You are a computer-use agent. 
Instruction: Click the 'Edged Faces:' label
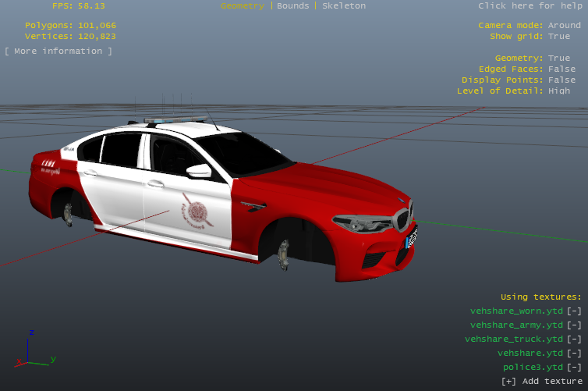coord(511,69)
